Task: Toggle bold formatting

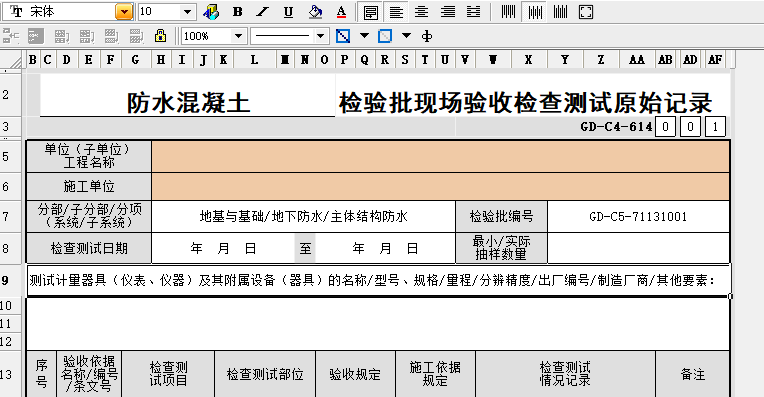Action: pos(238,12)
